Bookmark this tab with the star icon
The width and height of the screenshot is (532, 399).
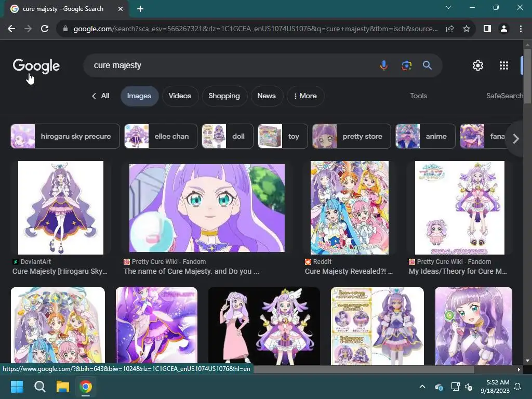pos(467,29)
